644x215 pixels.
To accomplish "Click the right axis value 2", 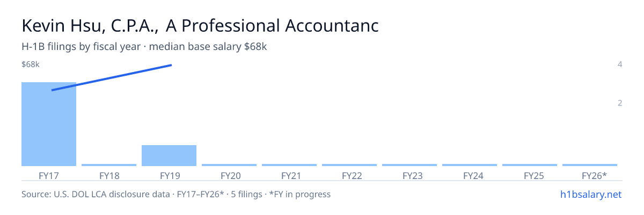I will click(x=620, y=103).
